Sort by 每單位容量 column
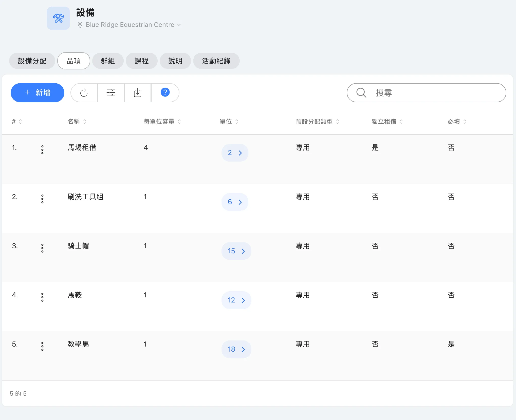This screenshot has height=420, width=516. (x=162, y=122)
